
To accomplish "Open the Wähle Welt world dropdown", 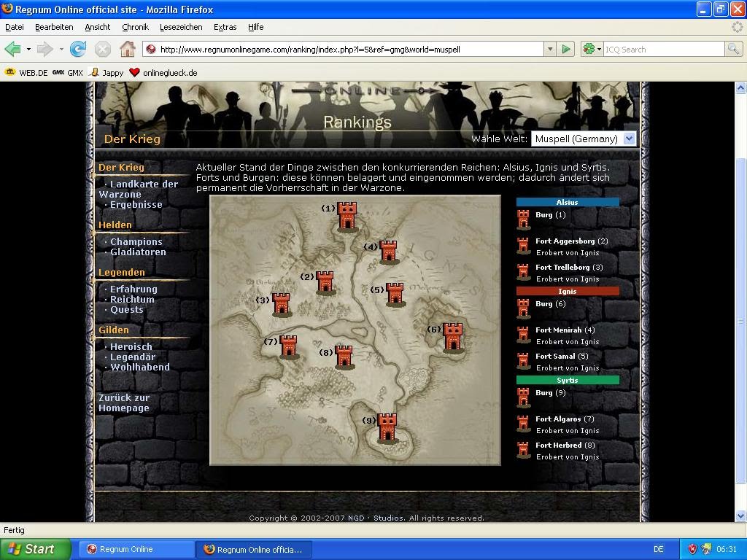I will point(583,139).
